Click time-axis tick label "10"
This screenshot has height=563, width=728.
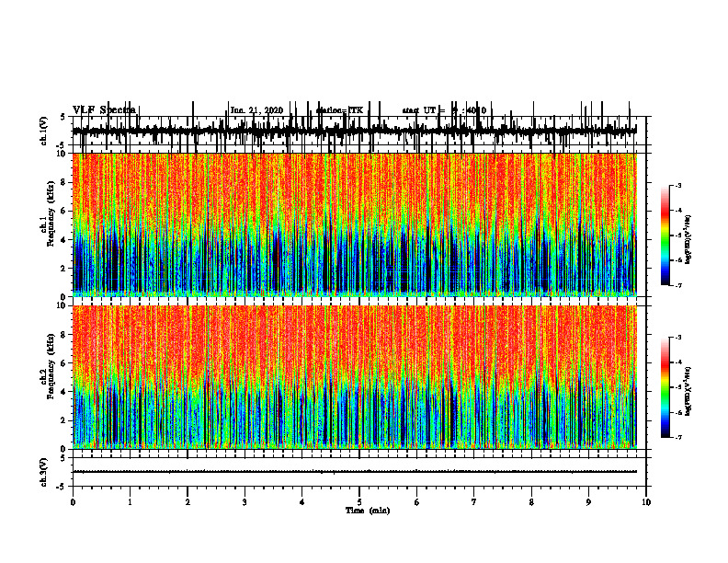pyautogui.click(x=646, y=502)
